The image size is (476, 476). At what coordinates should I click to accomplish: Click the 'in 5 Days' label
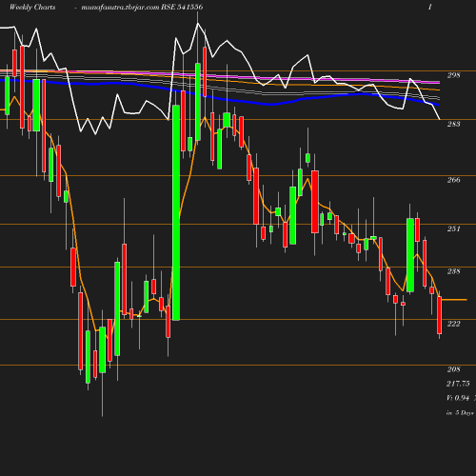click(460, 413)
